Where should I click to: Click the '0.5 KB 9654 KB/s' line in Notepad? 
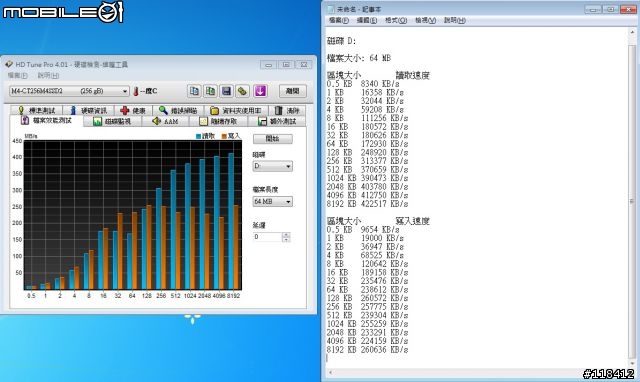tap(363, 229)
